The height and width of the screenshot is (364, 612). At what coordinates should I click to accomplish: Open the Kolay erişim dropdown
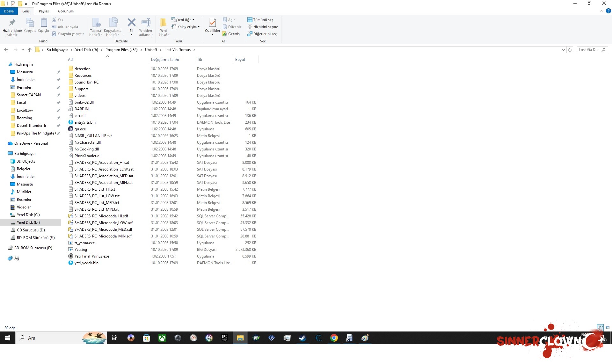tap(186, 27)
